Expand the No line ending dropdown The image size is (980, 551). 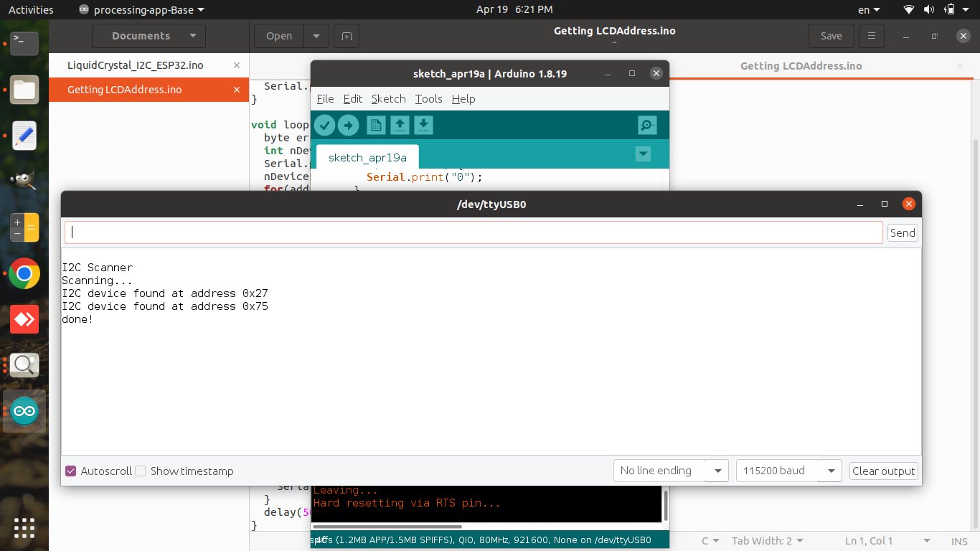tap(671, 471)
